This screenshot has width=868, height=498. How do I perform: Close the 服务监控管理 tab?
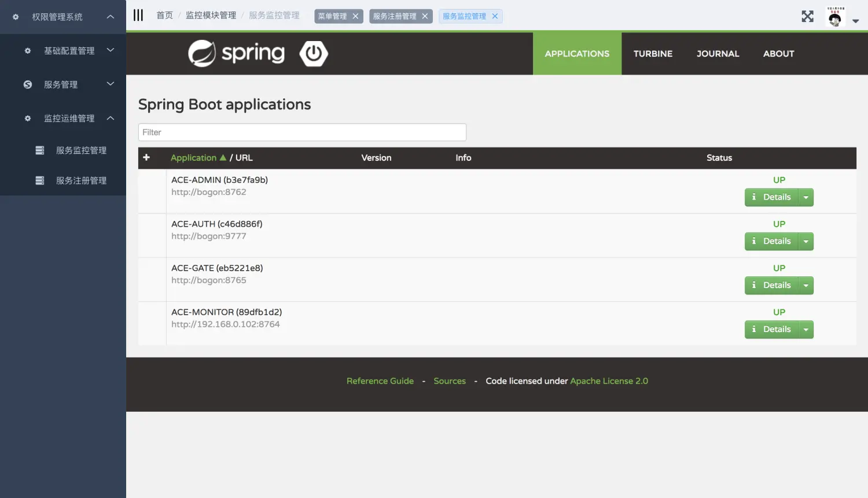tap(495, 16)
